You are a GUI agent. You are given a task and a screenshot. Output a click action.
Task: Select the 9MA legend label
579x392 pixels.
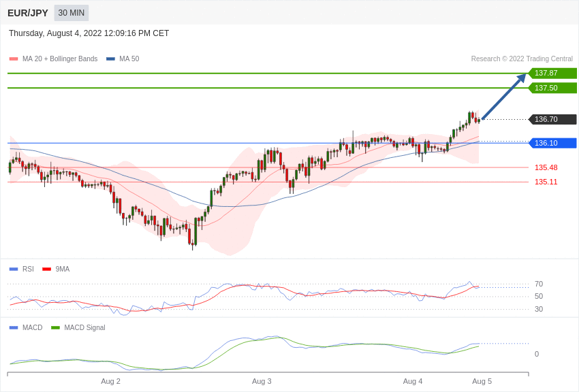coord(63,269)
